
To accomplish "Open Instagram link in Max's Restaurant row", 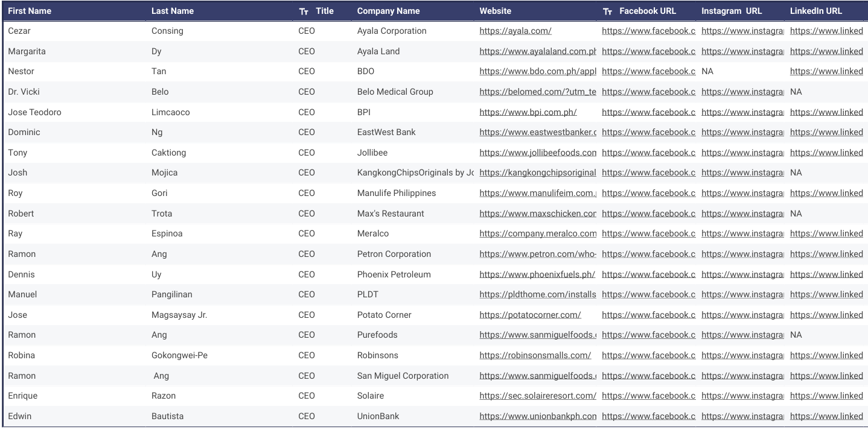I will click(742, 213).
